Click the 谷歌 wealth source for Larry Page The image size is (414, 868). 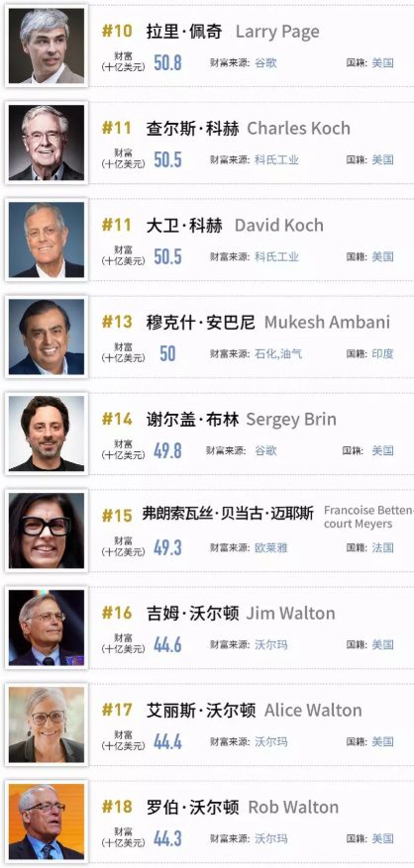pos(265,63)
